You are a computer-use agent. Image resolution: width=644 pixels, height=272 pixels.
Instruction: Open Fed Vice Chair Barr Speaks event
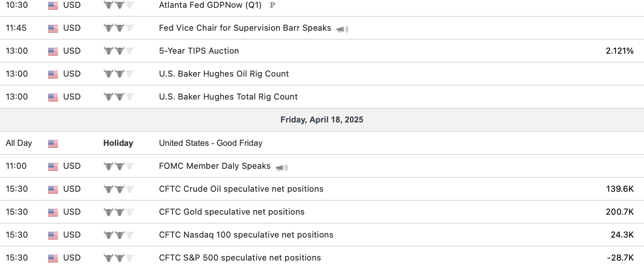245,28
